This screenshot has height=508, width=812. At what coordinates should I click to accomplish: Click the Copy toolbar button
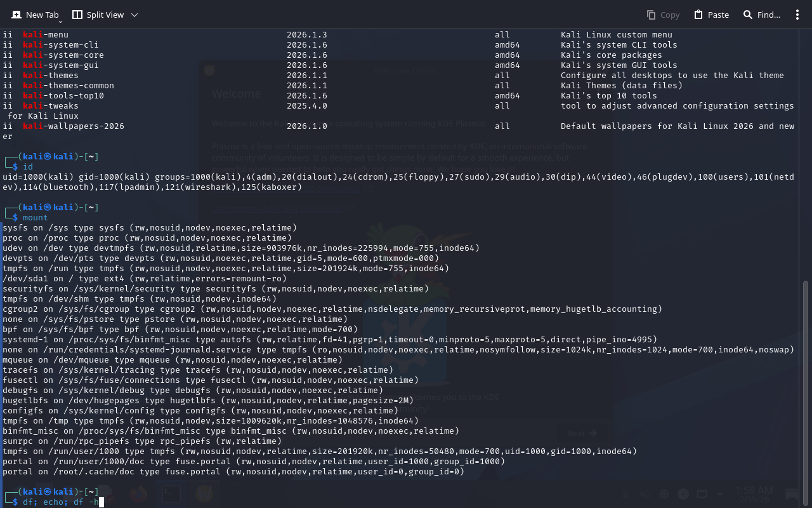pyautogui.click(x=663, y=15)
